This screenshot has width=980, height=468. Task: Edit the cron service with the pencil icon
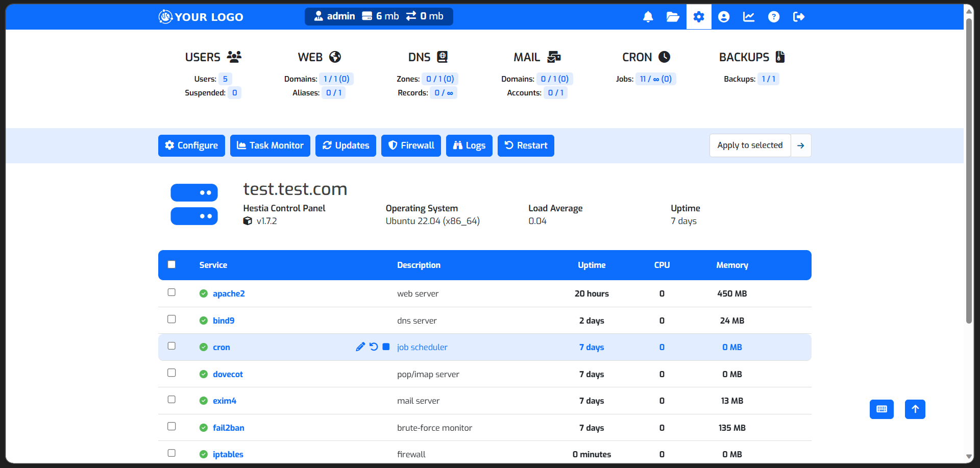coord(360,347)
